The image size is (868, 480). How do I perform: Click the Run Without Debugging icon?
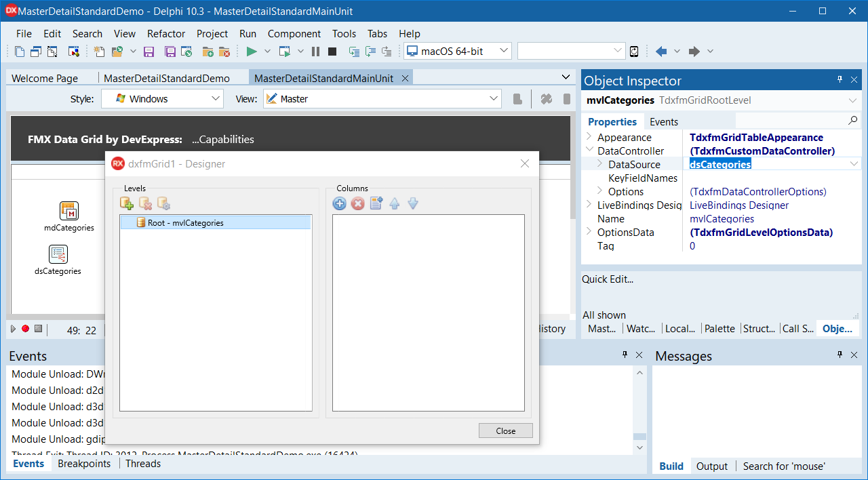click(x=285, y=52)
